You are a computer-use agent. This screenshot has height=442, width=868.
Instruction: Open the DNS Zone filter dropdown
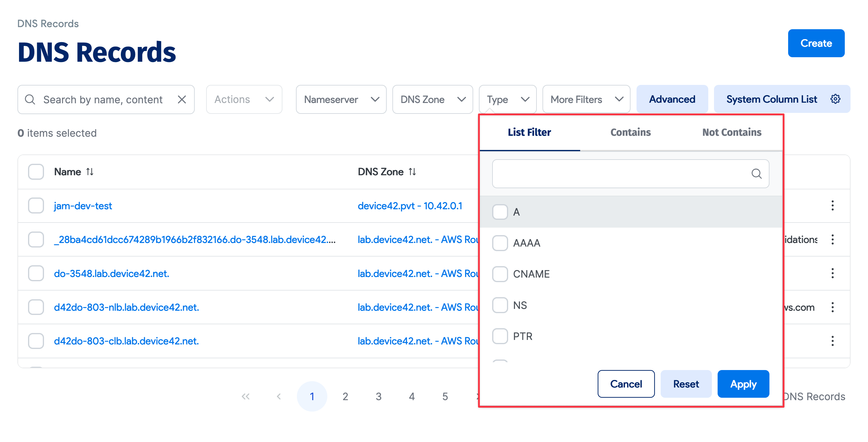(432, 99)
